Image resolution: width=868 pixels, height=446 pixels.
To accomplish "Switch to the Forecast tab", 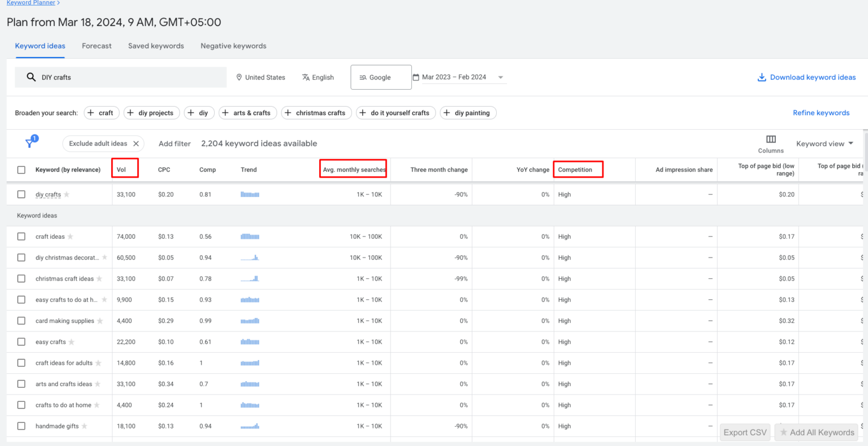I will [96, 46].
